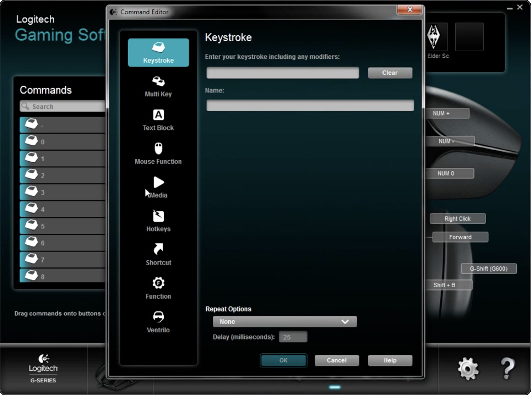This screenshot has width=532, height=395.
Task: Pick the Shortcut arrow icon
Action: [158, 249]
